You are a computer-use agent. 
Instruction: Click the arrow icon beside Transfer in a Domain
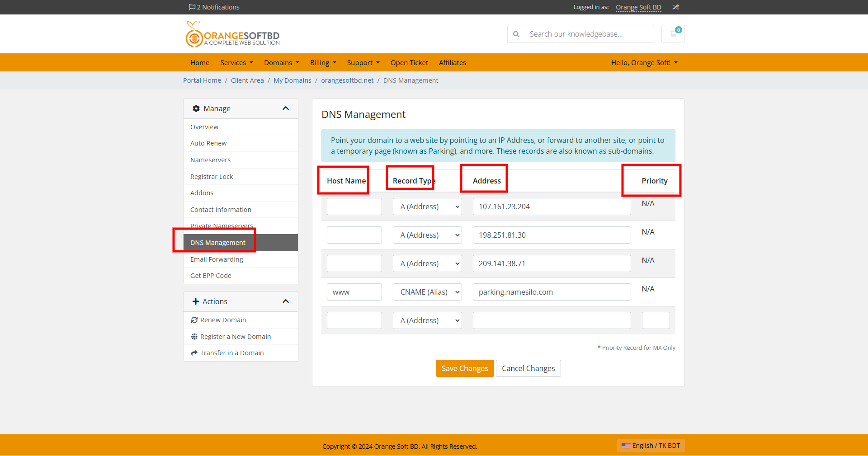click(194, 353)
